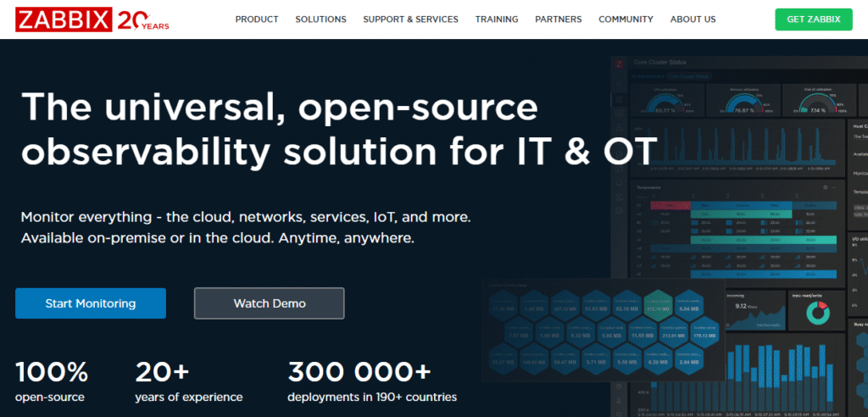
Task: Click the red and teal donut chart
Action: point(817,314)
